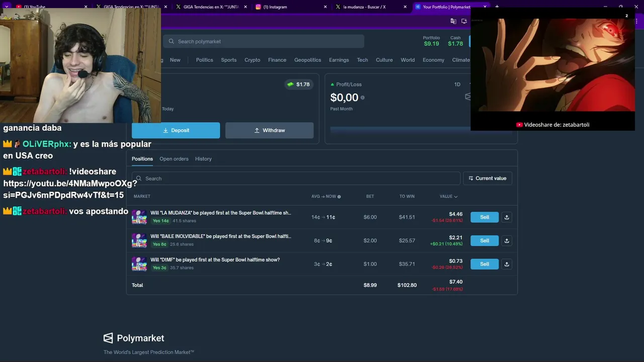Click the info icon next to AVG → NOW

339,197
